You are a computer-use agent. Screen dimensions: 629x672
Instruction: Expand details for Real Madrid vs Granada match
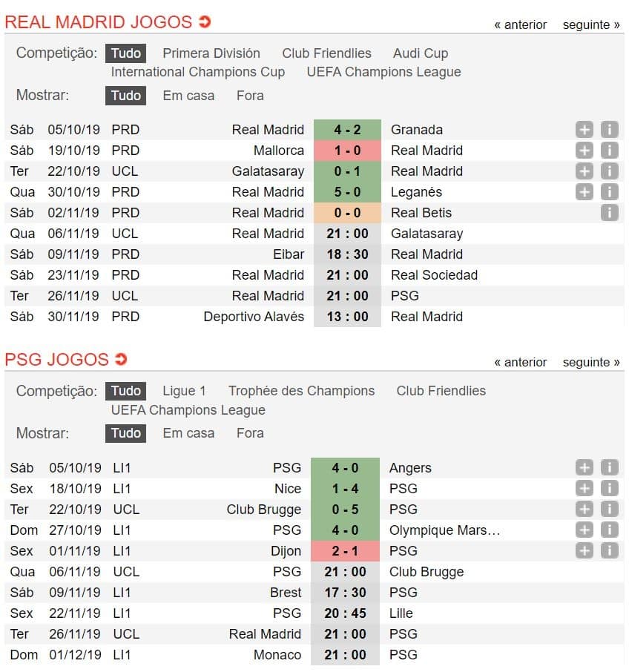click(x=584, y=129)
